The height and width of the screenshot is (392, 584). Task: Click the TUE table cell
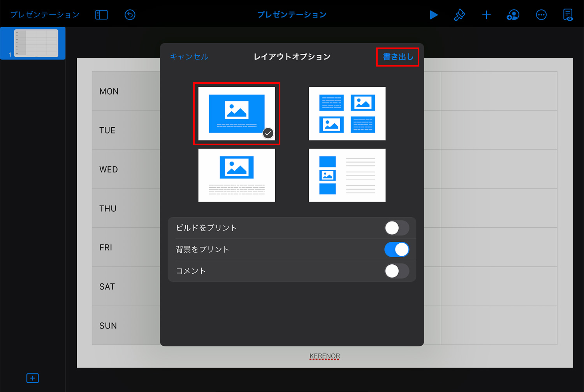tap(126, 130)
